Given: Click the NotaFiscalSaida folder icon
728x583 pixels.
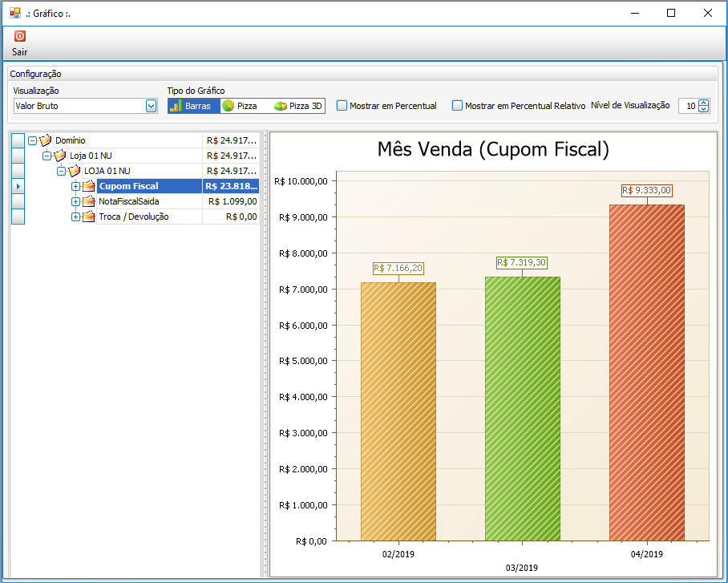Looking at the screenshot, I should [x=88, y=201].
